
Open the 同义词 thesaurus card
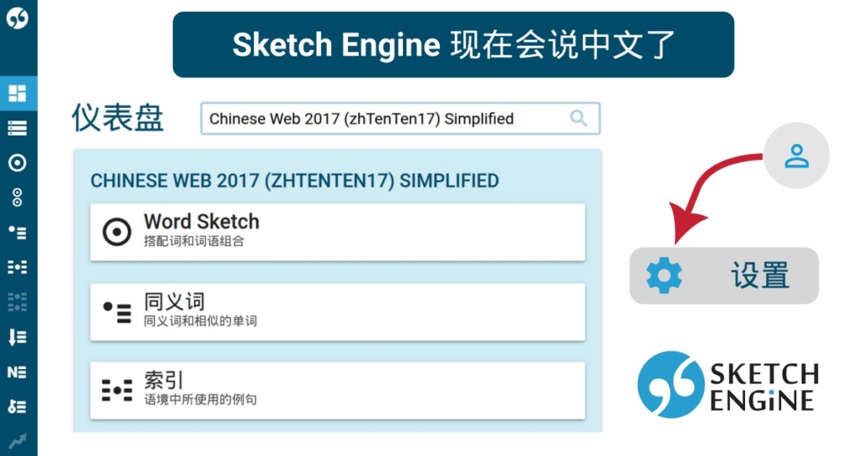[337, 312]
